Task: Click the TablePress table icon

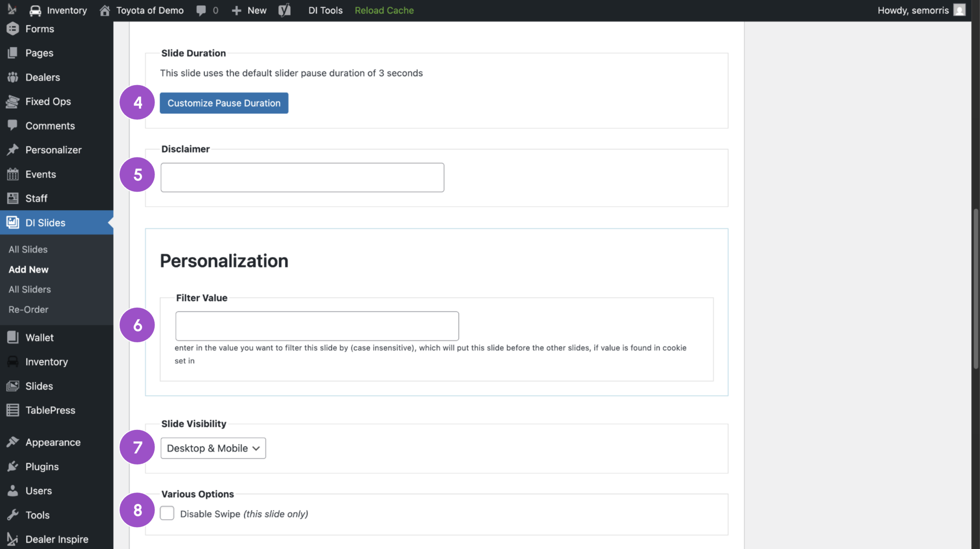Action: 13,410
